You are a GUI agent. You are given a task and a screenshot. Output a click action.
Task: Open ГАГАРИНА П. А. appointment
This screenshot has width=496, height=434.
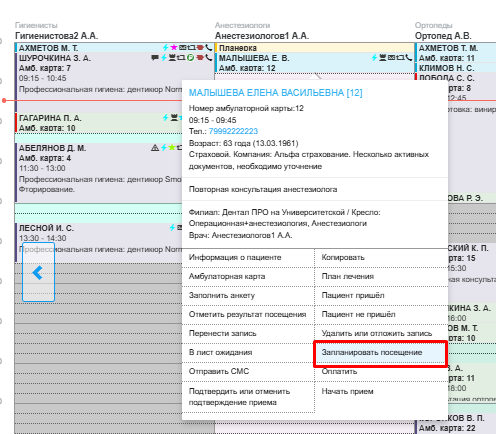(99, 123)
